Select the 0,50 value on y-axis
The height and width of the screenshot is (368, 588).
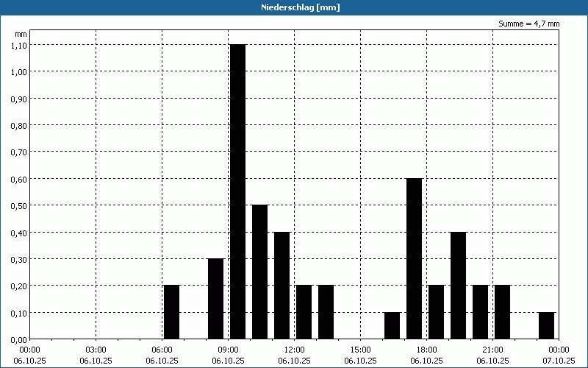click(x=18, y=205)
